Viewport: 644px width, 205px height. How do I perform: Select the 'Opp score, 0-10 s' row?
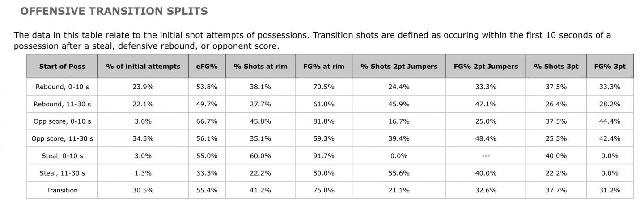[x=62, y=121]
